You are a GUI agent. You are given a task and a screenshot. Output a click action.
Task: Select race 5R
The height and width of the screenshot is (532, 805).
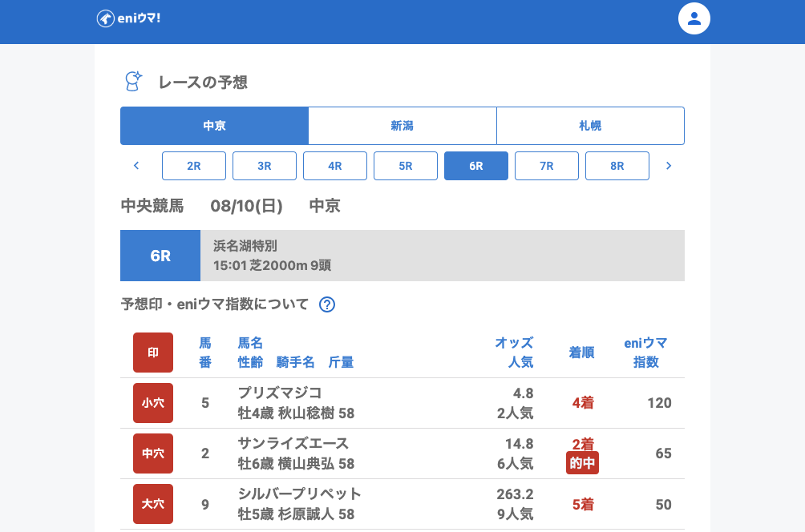tap(406, 166)
